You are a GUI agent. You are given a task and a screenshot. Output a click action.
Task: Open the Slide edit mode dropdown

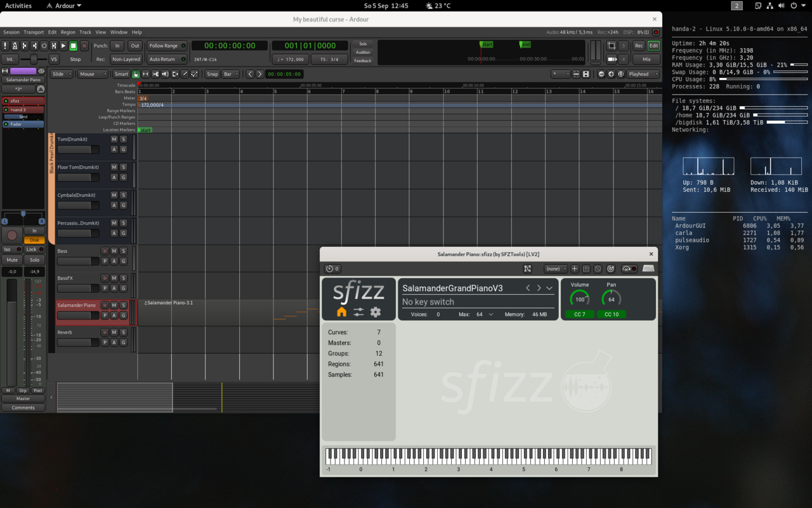(62, 74)
